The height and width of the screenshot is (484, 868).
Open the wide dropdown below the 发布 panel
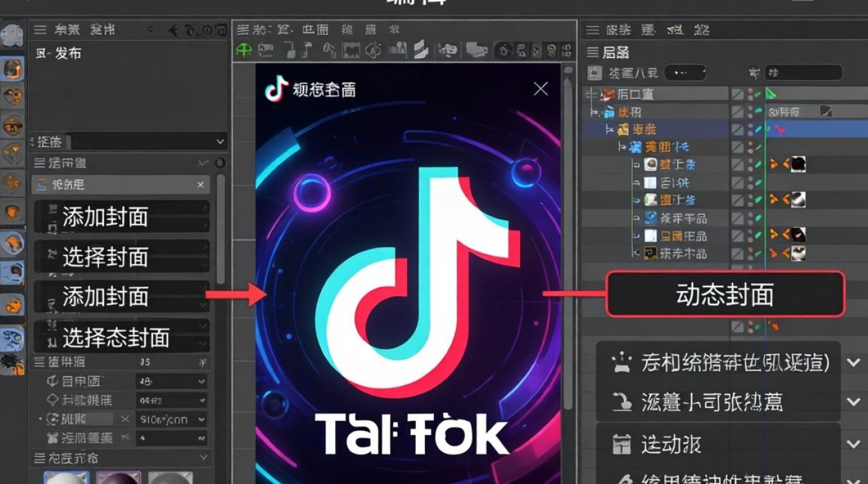147,141
